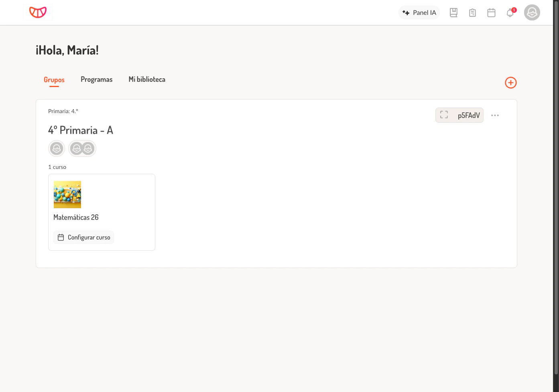Screen dimensions: 559x392
Task: Open the calendar icon inside Configurar curso
Action: 61,237
